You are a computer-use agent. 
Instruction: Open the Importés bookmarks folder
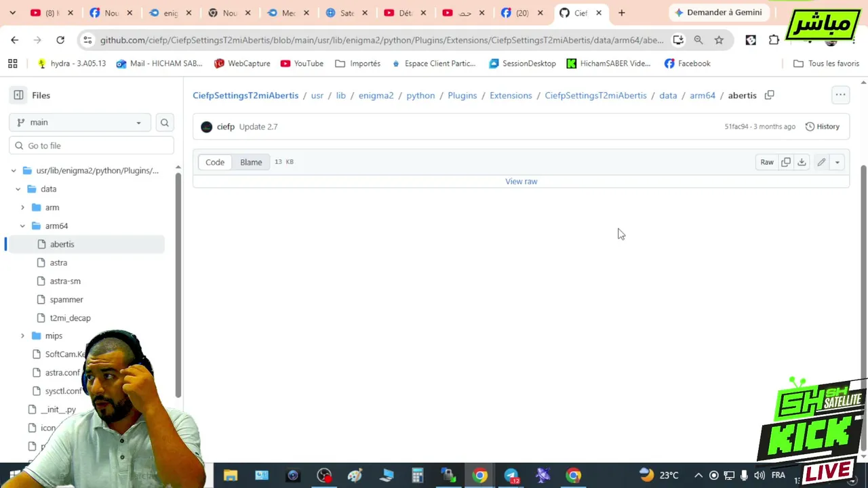coord(357,64)
